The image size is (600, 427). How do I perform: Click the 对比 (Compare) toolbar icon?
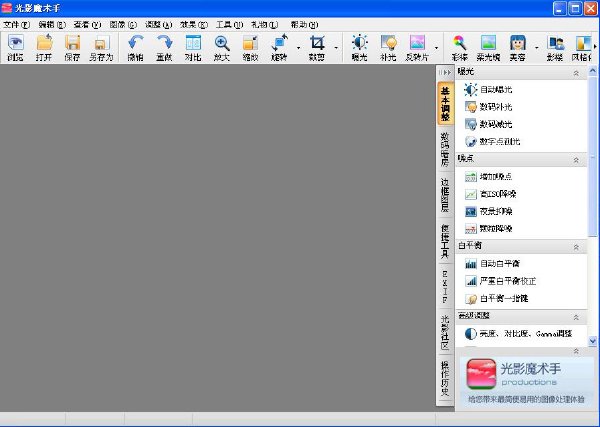click(193, 47)
